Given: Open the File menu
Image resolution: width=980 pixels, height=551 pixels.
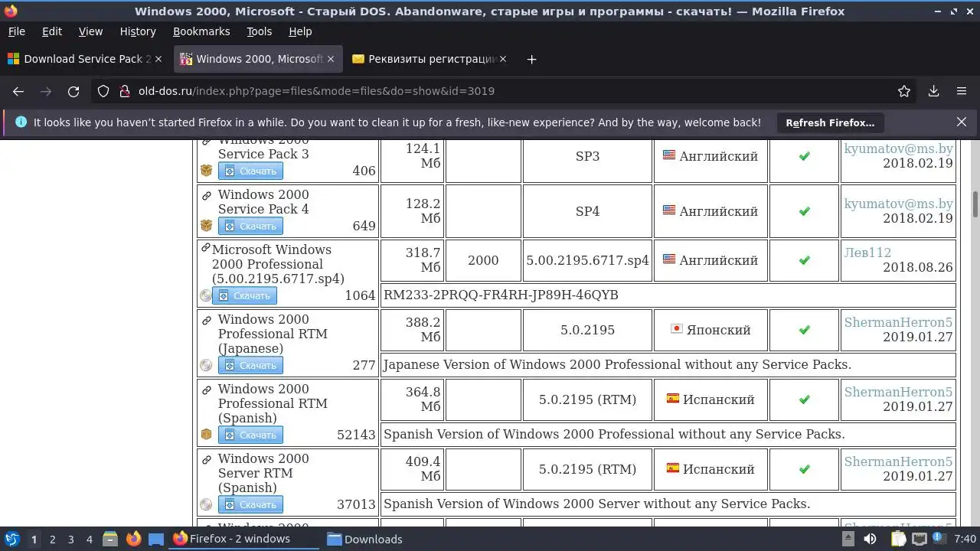Looking at the screenshot, I should (16, 31).
